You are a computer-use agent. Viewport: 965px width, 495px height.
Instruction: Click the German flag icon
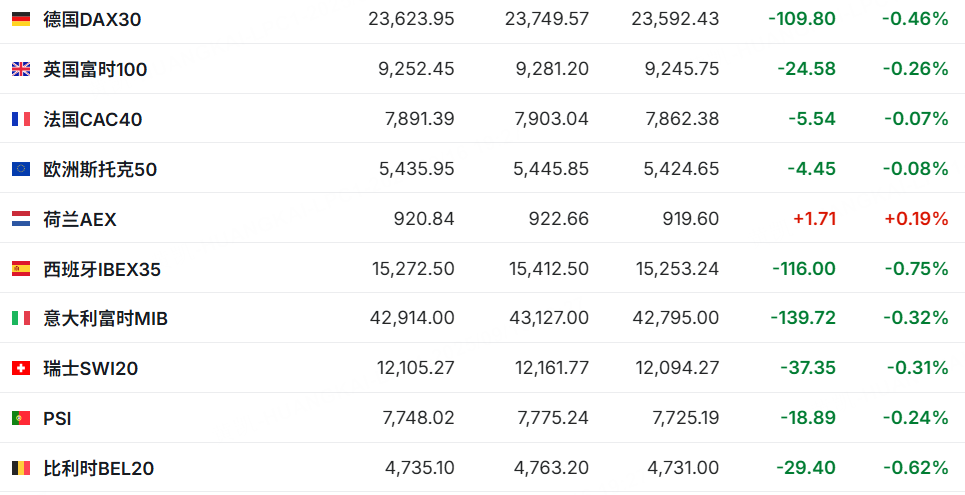tap(21, 19)
